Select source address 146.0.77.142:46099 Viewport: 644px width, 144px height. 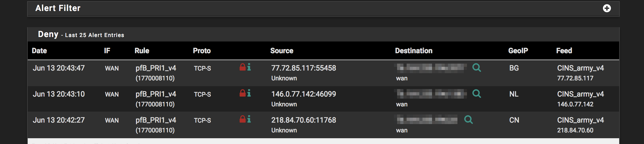[x=304, y=94]
